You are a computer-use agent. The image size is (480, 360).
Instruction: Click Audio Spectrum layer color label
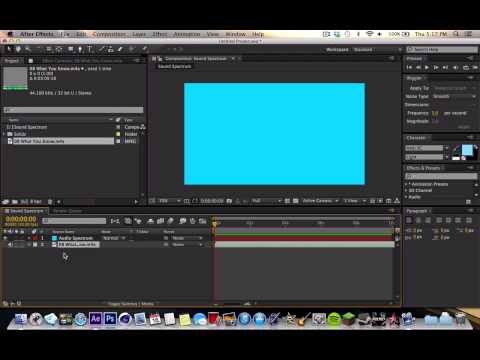(x=35, y=238)
